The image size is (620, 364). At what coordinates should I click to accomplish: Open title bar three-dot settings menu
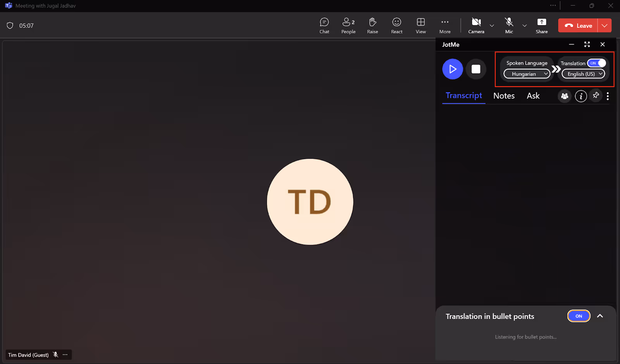tap(553, 5)
